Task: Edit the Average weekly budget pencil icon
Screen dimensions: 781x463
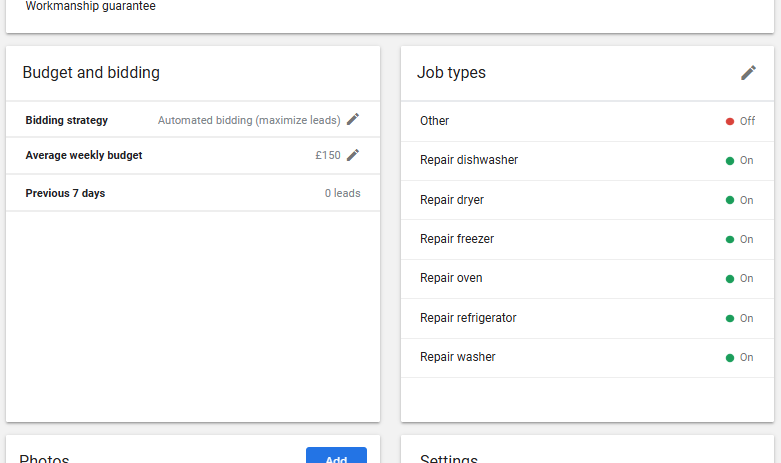Action: [x=353, y=155]
